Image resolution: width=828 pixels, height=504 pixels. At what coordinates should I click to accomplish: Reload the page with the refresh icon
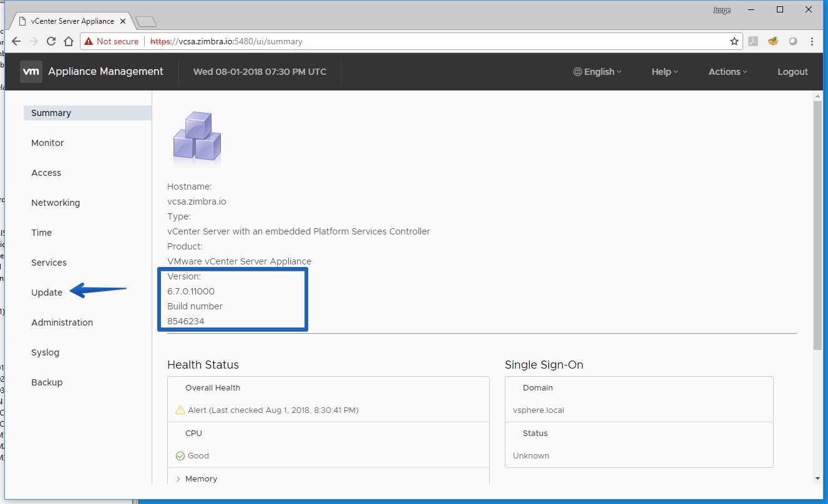(x=51, y=41)
